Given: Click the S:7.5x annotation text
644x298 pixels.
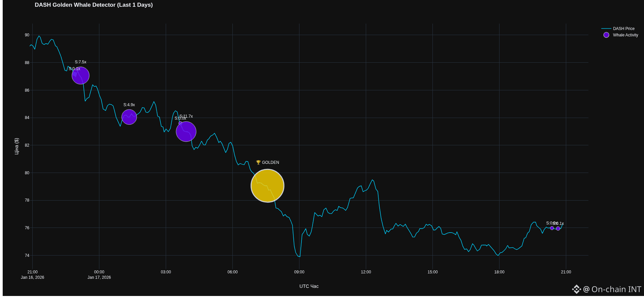Looking at the screenshot, I should (x=80, y=62).
